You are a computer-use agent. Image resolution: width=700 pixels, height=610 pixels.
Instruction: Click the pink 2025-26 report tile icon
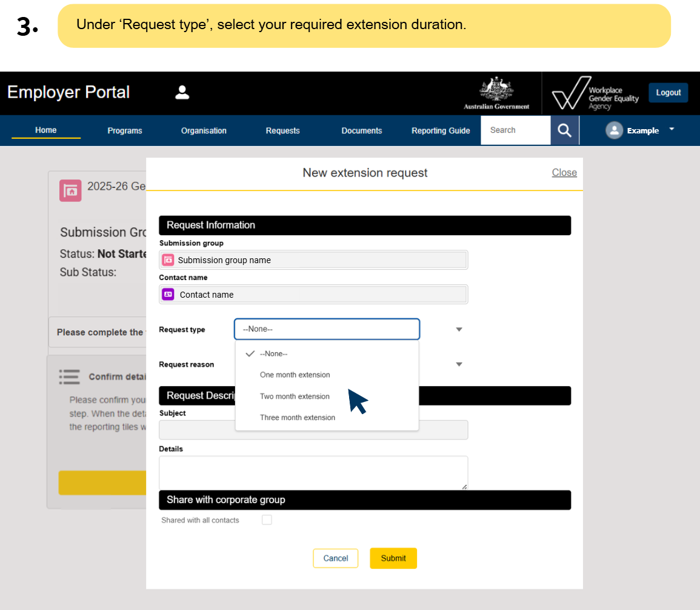click(70, 190)
